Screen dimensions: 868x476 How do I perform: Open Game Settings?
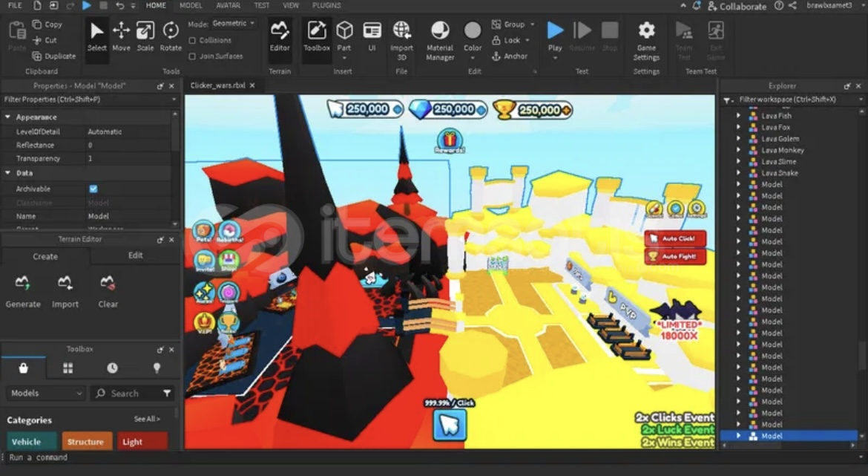pos(646,40)
